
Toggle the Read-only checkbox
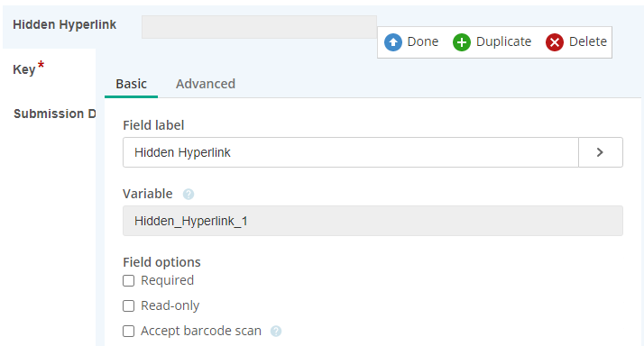coord(129,305)
